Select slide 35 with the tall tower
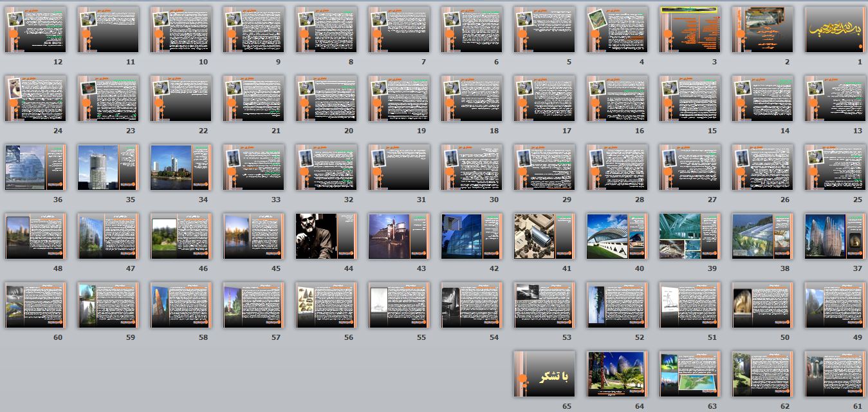This screenshot has height=412, width=868. pos(108,167)
